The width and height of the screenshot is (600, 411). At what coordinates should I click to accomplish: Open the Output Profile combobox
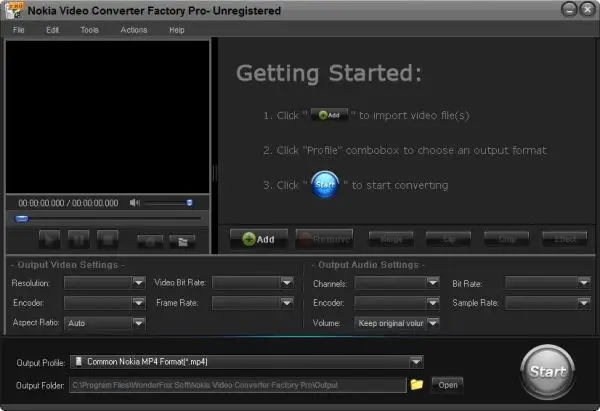[x=247, y=362]
